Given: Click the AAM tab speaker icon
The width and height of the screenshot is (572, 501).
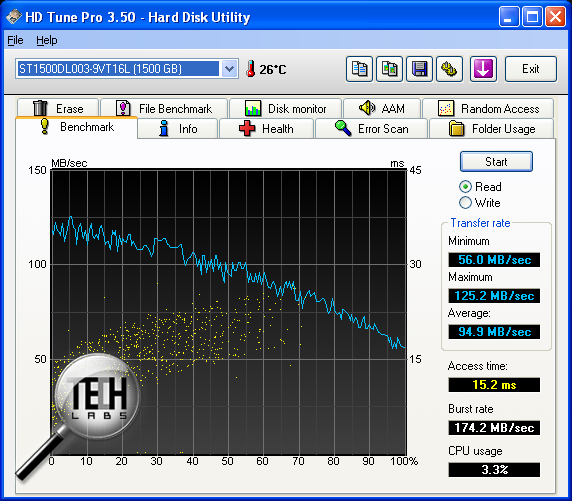Looking at the screenshot, I should (367, 108).
